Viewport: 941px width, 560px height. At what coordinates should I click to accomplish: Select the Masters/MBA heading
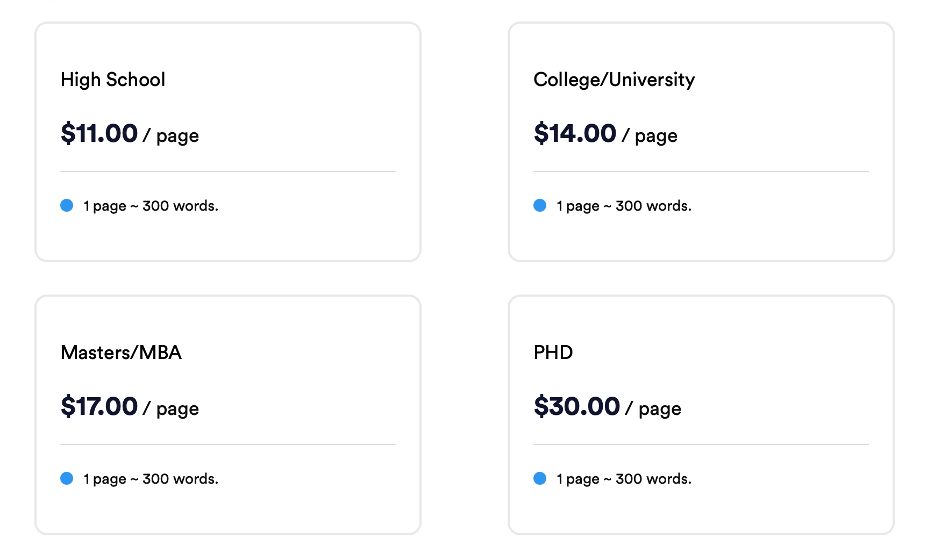point(121,353)
